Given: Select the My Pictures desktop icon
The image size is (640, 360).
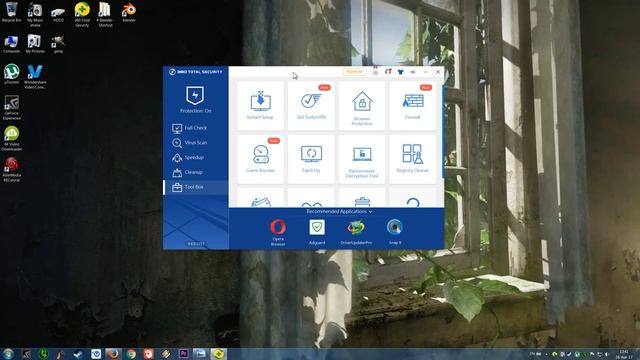Looking at the screenshot, I should tap(35, 44).
